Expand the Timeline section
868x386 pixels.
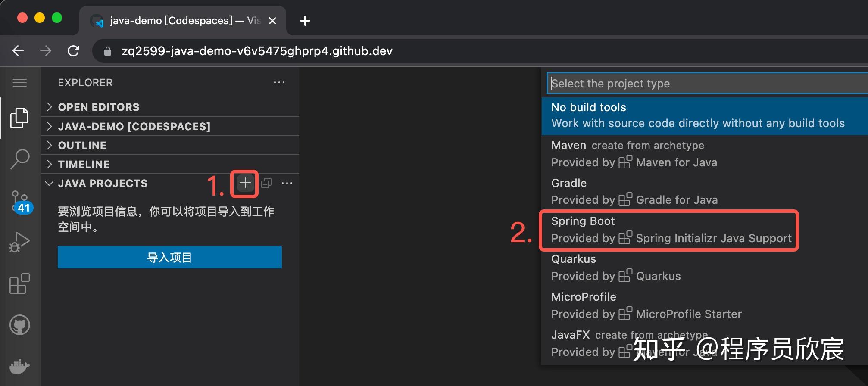170,164
